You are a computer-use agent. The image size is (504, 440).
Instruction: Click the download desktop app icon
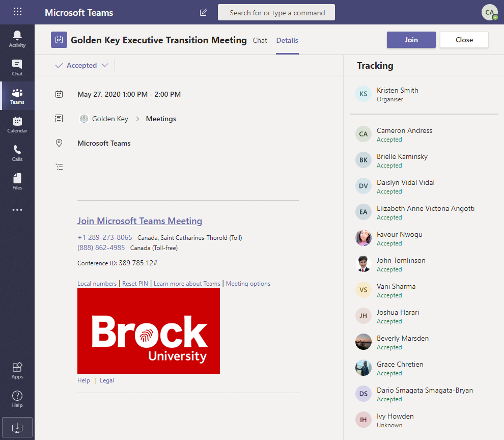point(17,427)
